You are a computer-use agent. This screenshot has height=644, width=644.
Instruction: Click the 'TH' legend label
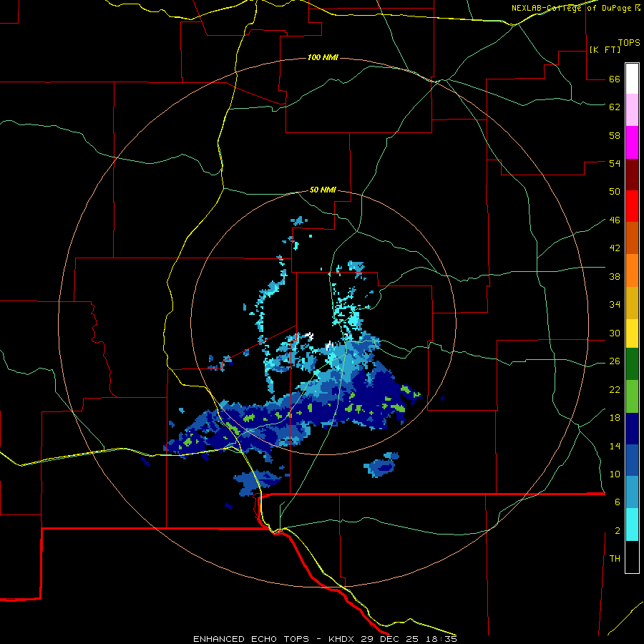615,559
